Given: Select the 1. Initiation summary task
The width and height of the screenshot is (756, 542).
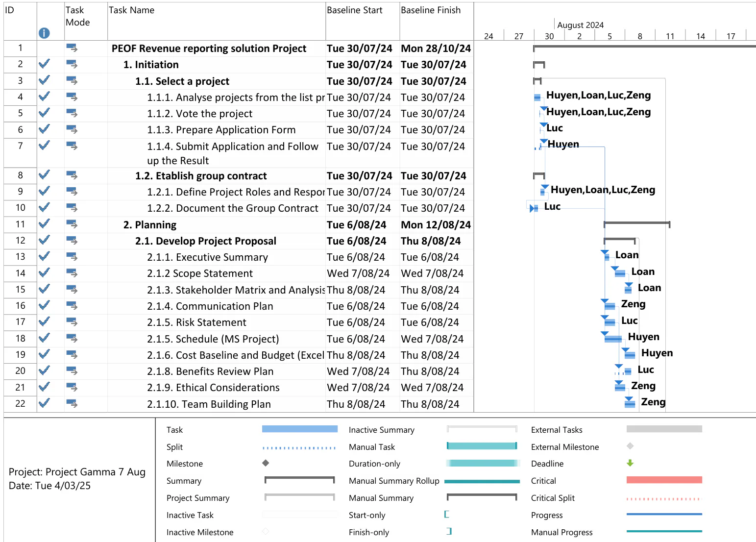Looking at the screenshot, I should click(151, 65).
